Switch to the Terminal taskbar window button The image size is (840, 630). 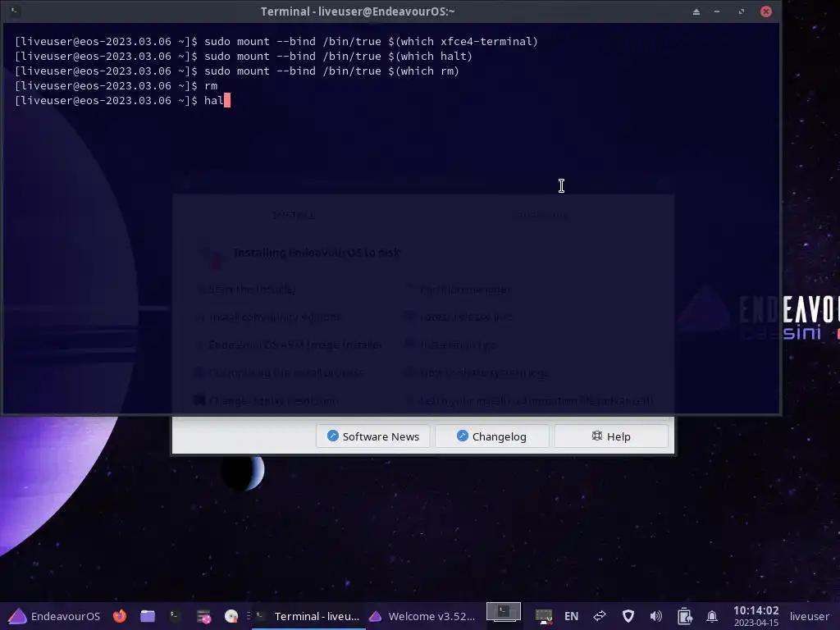coord(308,617)
